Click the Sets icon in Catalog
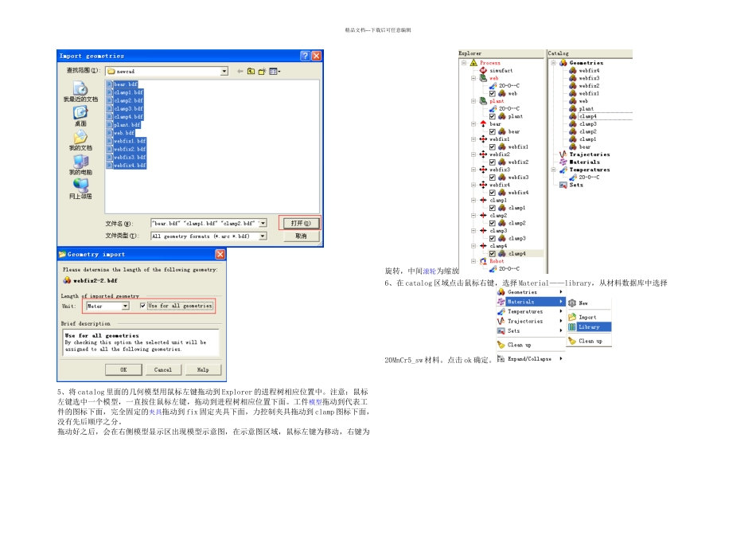Viewport: 756px width, 535px height. (563, 185)
